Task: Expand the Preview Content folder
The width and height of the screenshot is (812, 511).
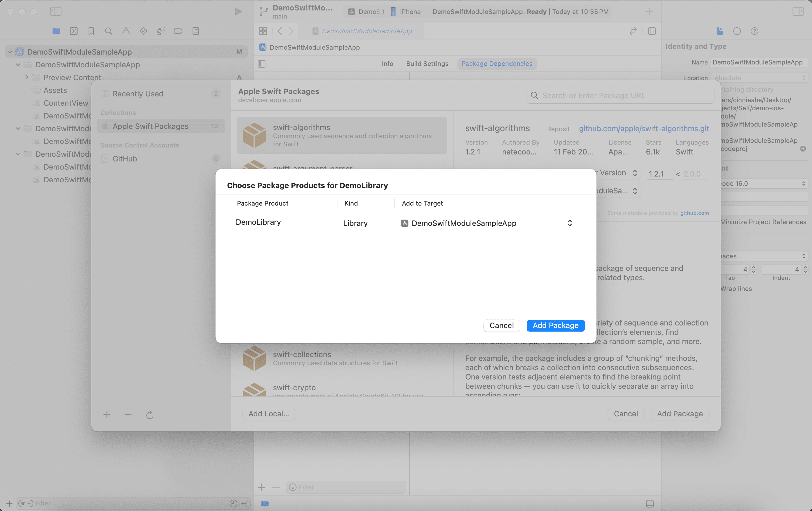Action: [x=27, y=77]
